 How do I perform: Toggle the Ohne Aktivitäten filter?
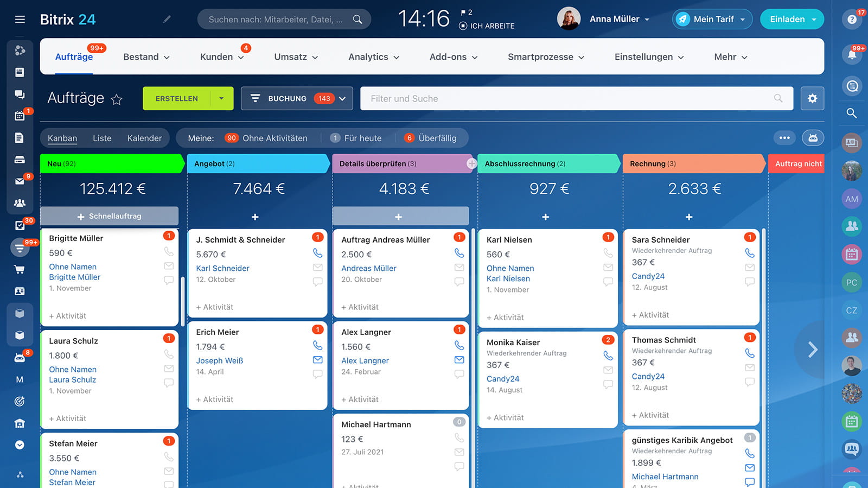tap(266, 138)
